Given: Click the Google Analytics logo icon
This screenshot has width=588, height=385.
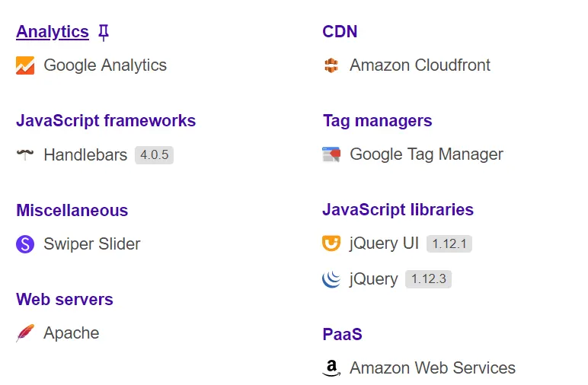Looking at the screenshot, I should click(x=25, y=65).
